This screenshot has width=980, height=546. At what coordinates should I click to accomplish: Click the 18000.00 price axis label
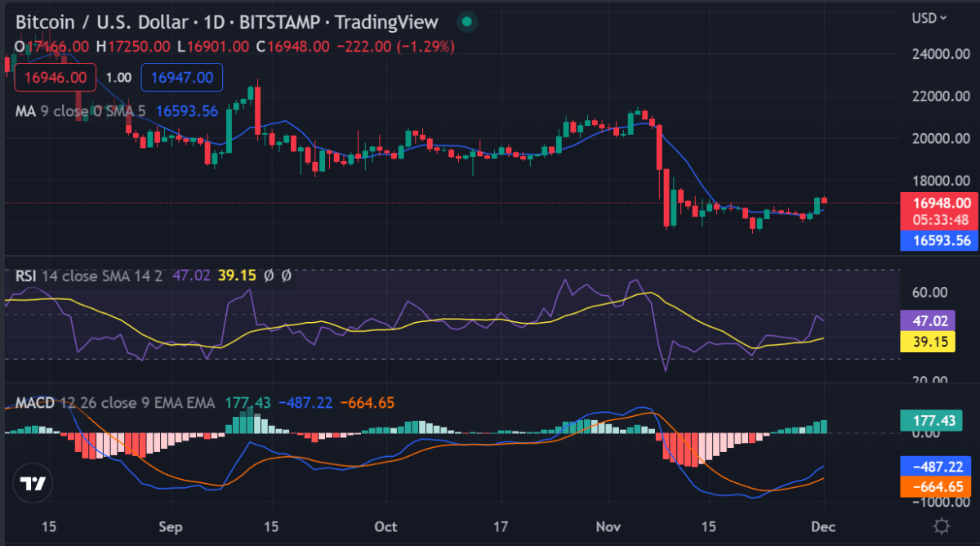[941, 181]
